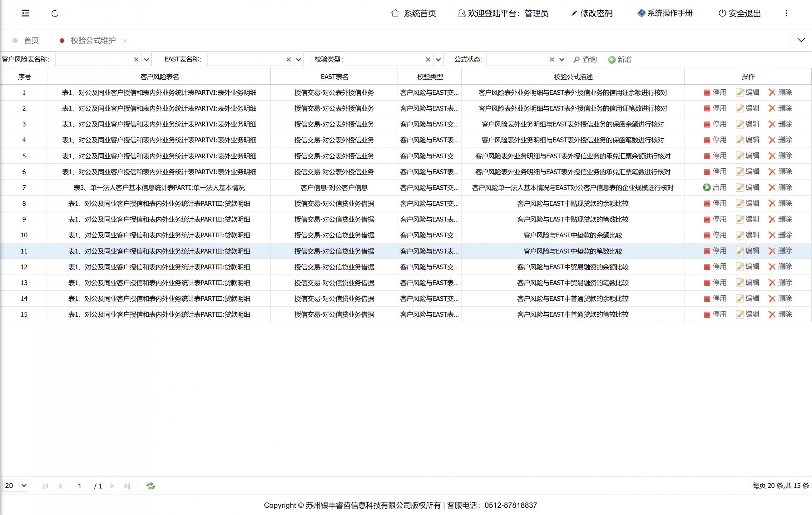The height and width of the screenshot is (515, 812).
Task: Open the page size dropdown showing 20
Action: (24, 486)
